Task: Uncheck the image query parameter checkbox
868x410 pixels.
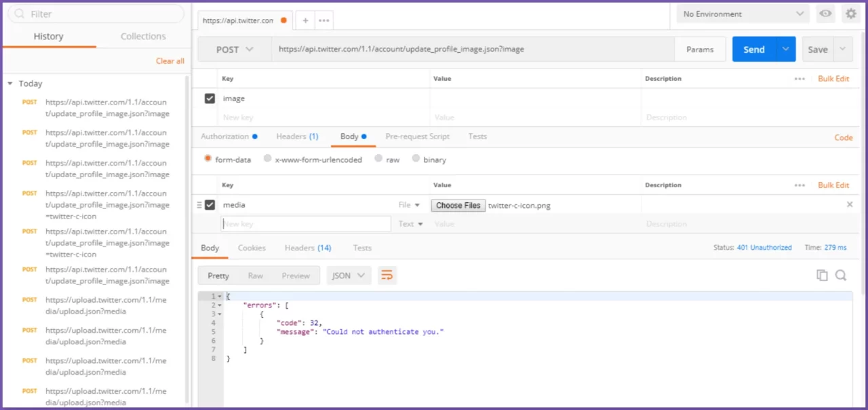Action: click(210, 98)
